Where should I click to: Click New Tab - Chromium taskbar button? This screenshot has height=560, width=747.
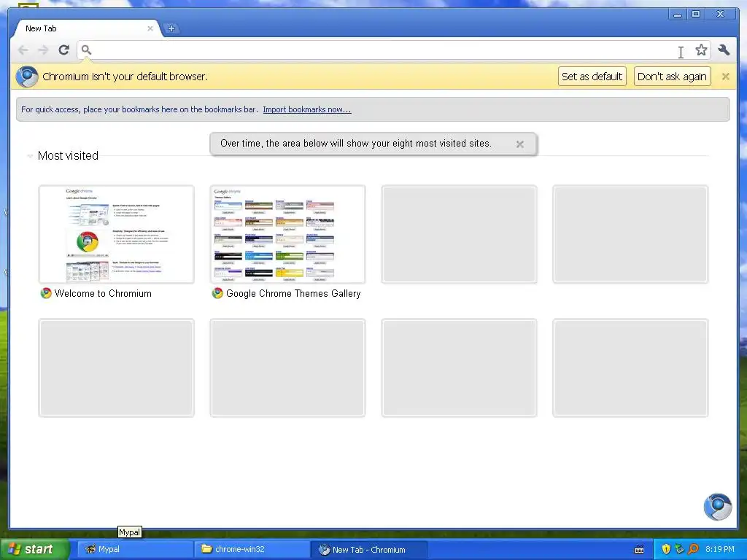click(x=368, y=549)
